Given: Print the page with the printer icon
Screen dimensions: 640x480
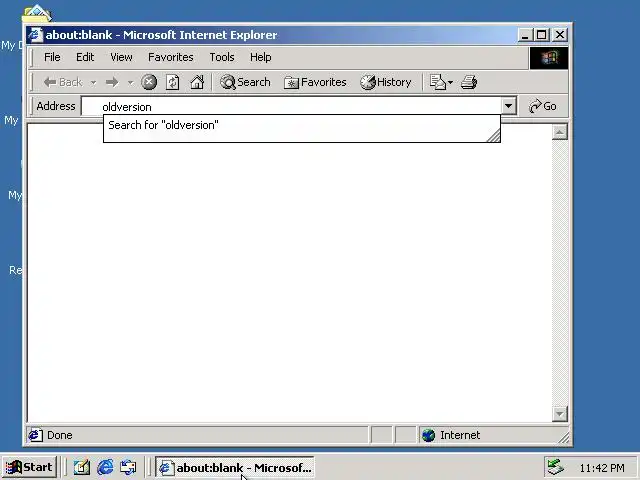Looking at the screenshot, I should coord(469,82).
